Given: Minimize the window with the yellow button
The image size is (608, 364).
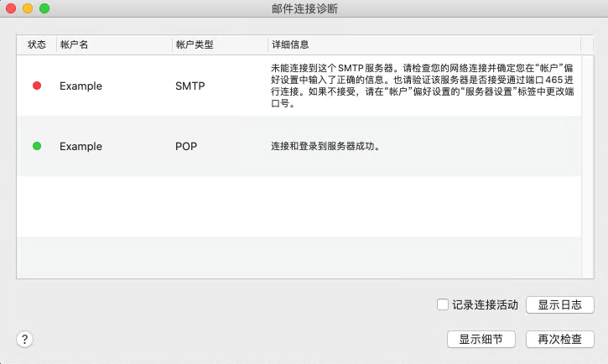Looking at the screenshot, I should click(x=28, y=8).
